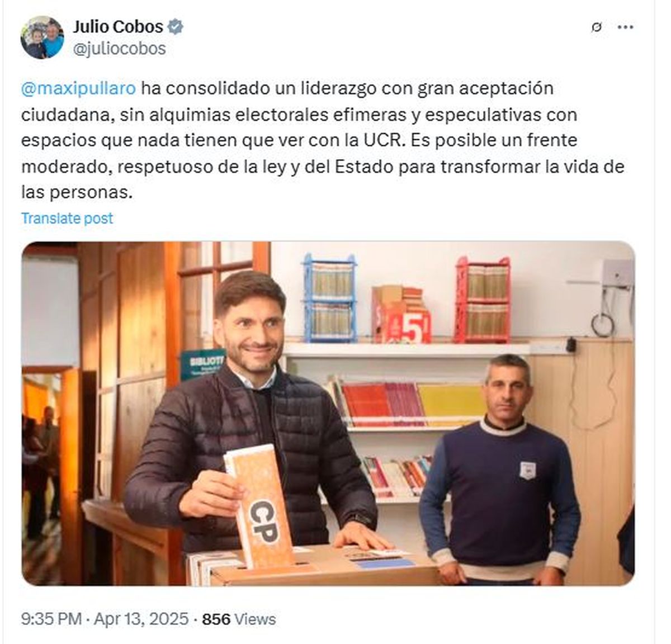Open the attached voting photo
671x644 pixels.
click(x=328, y=414)
